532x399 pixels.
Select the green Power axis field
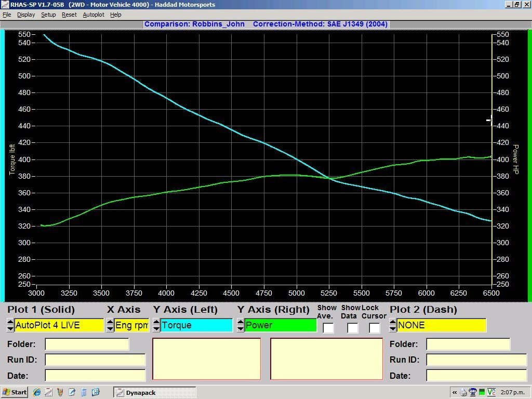coord(281,325)
